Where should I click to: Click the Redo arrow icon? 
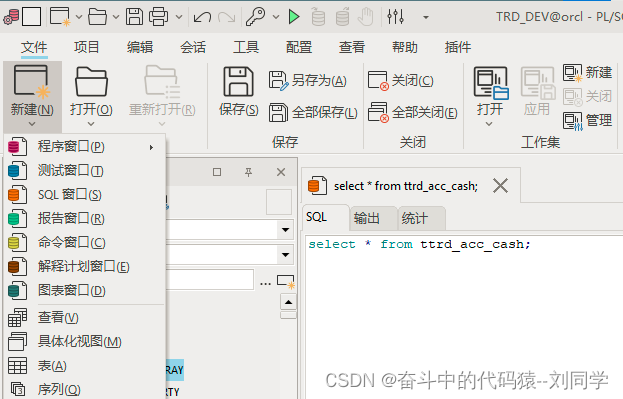(227, 17)
